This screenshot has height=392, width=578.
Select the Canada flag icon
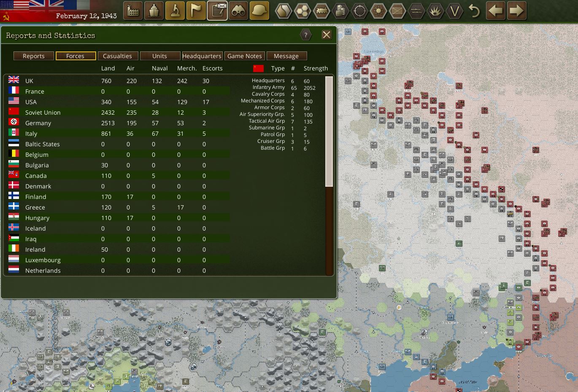pos(14,175)
